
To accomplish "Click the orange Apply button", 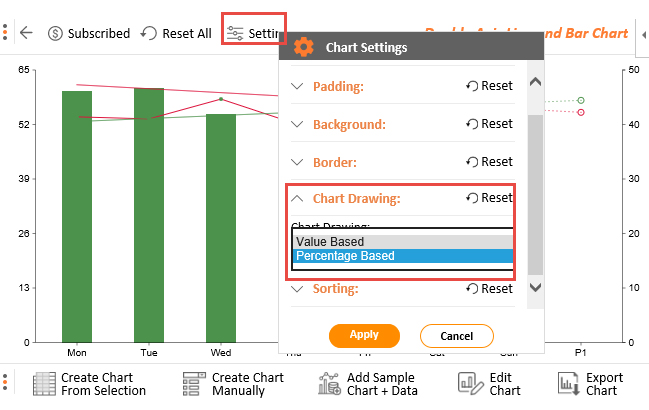I will 364,336.
